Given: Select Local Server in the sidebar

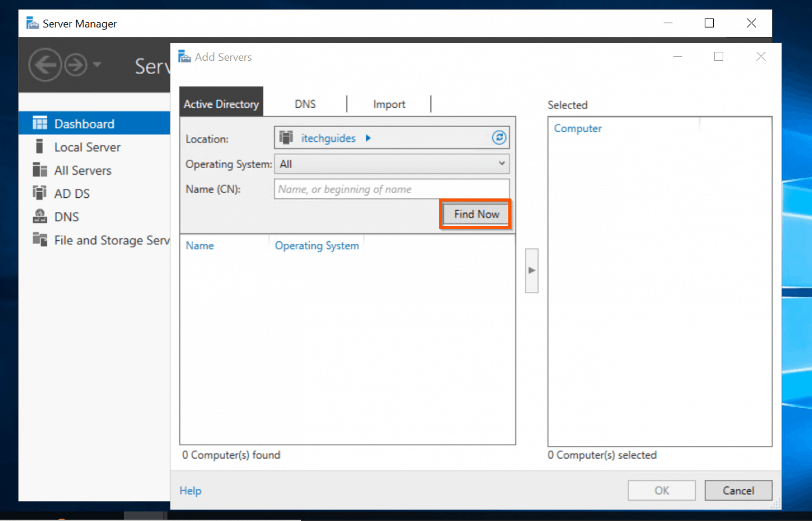Looking at the screenshot, I should 88,147.
